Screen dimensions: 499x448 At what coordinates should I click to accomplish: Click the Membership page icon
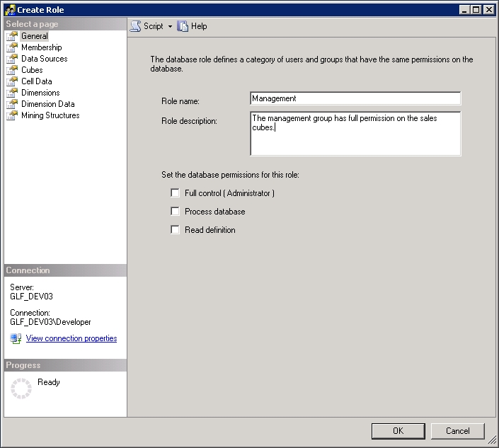click(12, 47)
